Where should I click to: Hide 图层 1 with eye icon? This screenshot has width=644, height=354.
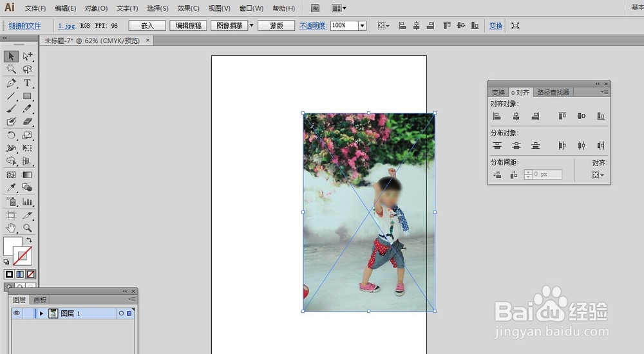coord(17,313)
